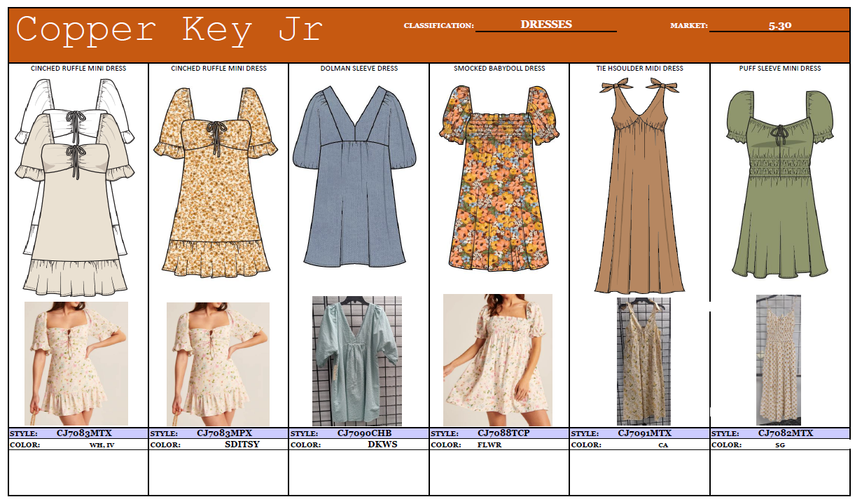Image resolution: width=855 pixels, height=504 pixels.
Task: Click the COLOR: label beside FLWR
Action: coord(445,445)
